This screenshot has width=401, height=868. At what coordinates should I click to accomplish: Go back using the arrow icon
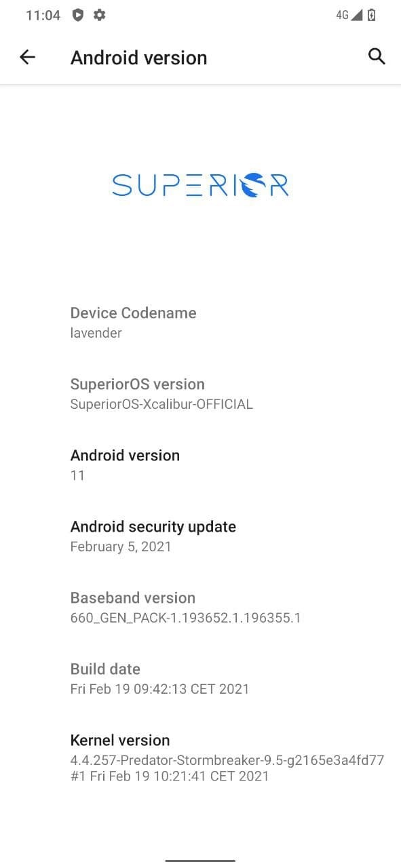point(27,57)
